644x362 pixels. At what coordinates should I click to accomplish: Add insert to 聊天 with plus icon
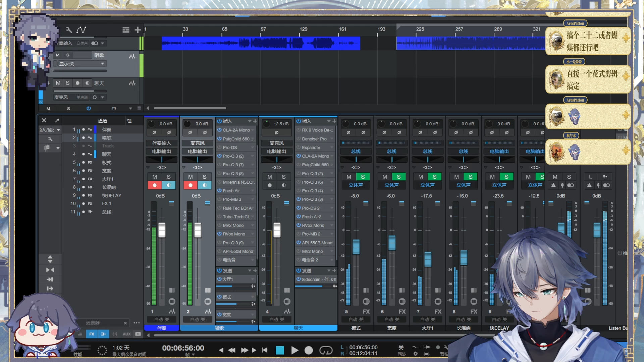tap(334, 121)
